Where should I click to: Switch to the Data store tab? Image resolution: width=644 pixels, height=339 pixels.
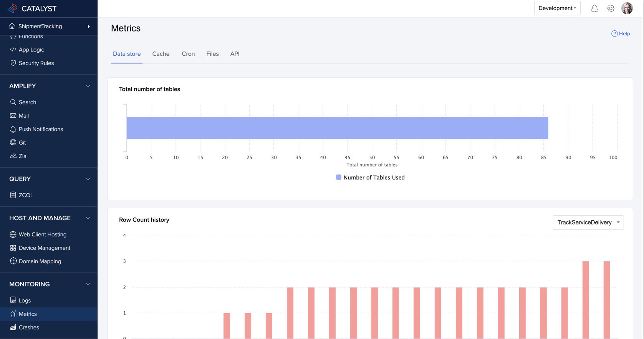[x=127, y=54]
